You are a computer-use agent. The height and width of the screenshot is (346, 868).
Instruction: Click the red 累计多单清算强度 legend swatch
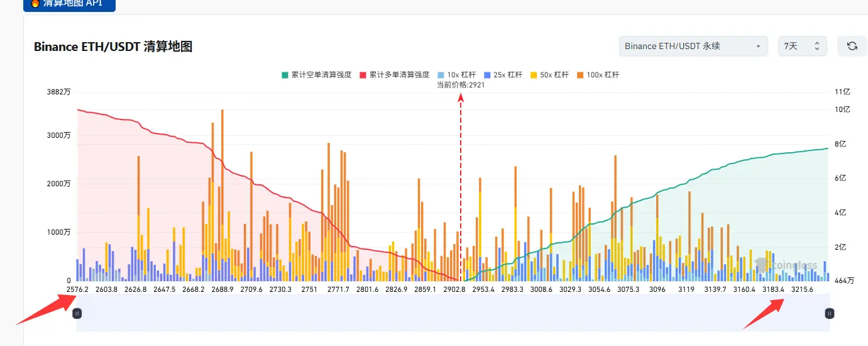[x=363, y=75]
